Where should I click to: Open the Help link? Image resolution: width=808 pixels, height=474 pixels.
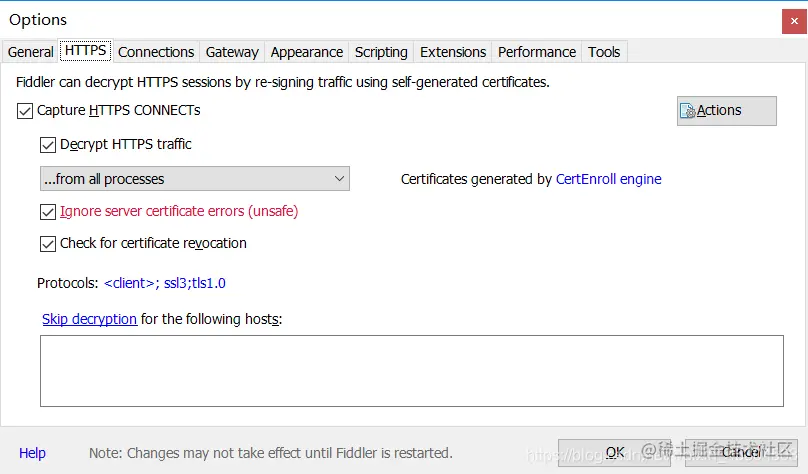[x=32, y=453]
